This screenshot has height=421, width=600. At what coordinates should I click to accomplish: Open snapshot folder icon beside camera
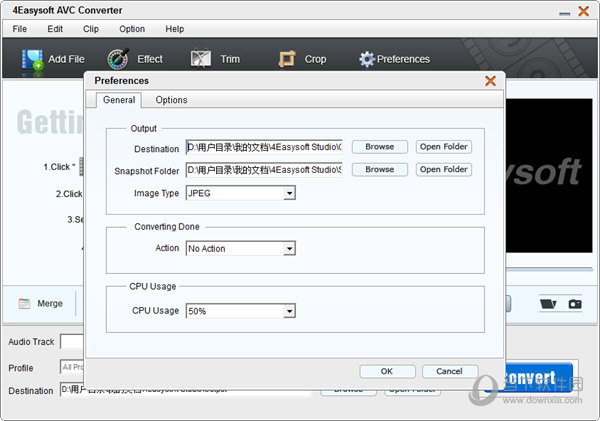tap(548, 304)
